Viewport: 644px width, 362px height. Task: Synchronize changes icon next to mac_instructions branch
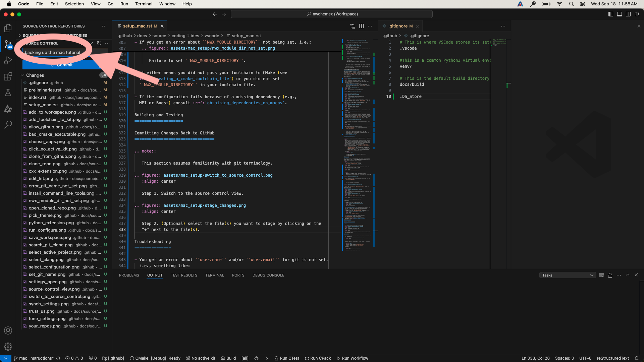click(x=58, y=358)
